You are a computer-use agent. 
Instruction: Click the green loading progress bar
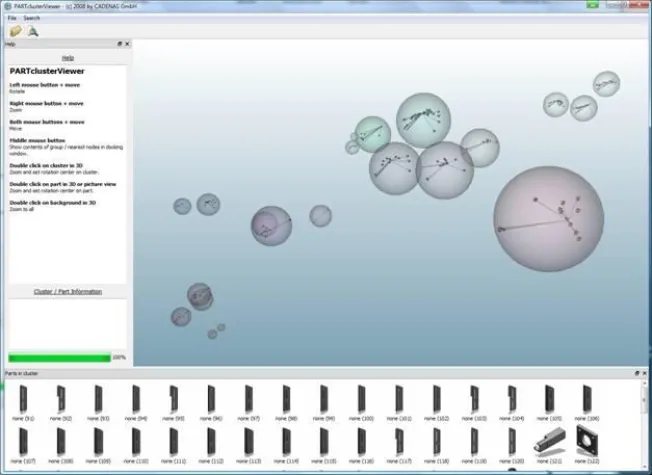click(59, 357)
